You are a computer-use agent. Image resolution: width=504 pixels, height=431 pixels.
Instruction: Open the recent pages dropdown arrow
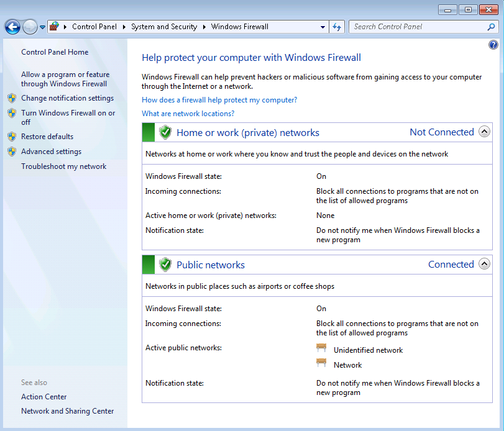click(x=42, y=27)
